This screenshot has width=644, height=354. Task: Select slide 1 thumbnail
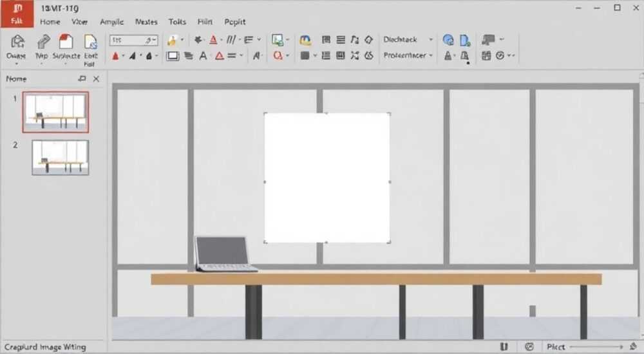(x=55, y=112)
